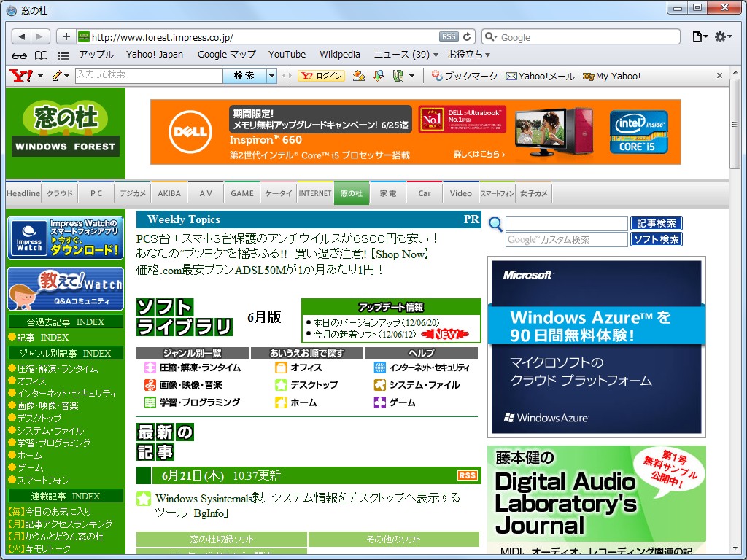Show bookmarks with the open-book icon
The image size is (747, 560).
(40, 55)
